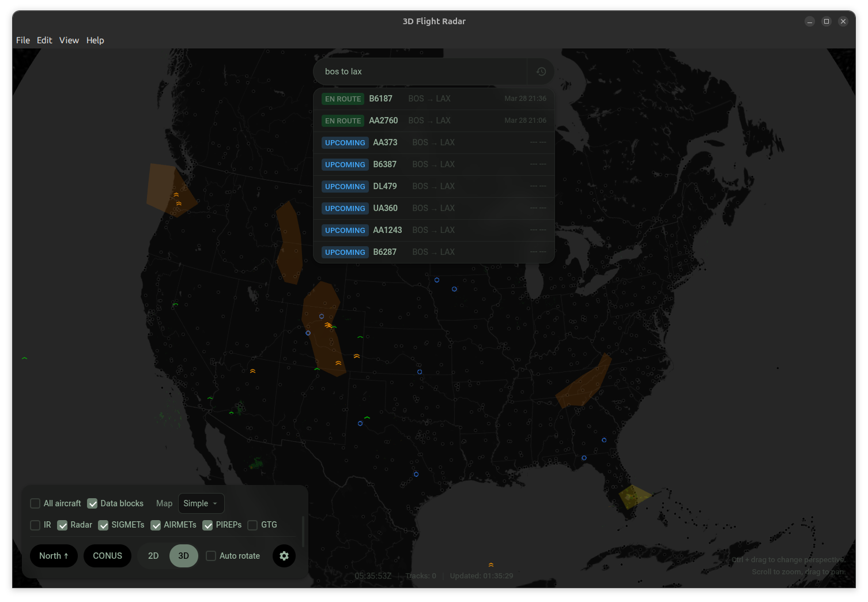
Task: Reset map orientation with North button
Action: 53,556
